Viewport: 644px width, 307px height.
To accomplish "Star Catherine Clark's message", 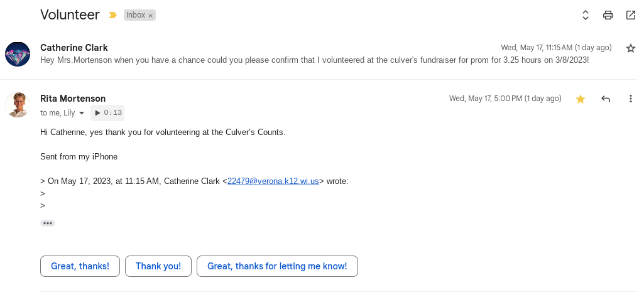I will [631, 48].
